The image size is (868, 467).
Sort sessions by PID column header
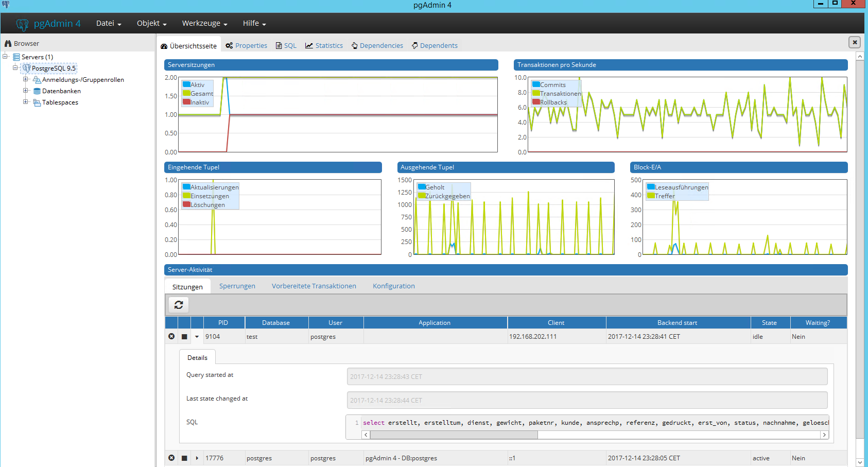coord(224,323)
